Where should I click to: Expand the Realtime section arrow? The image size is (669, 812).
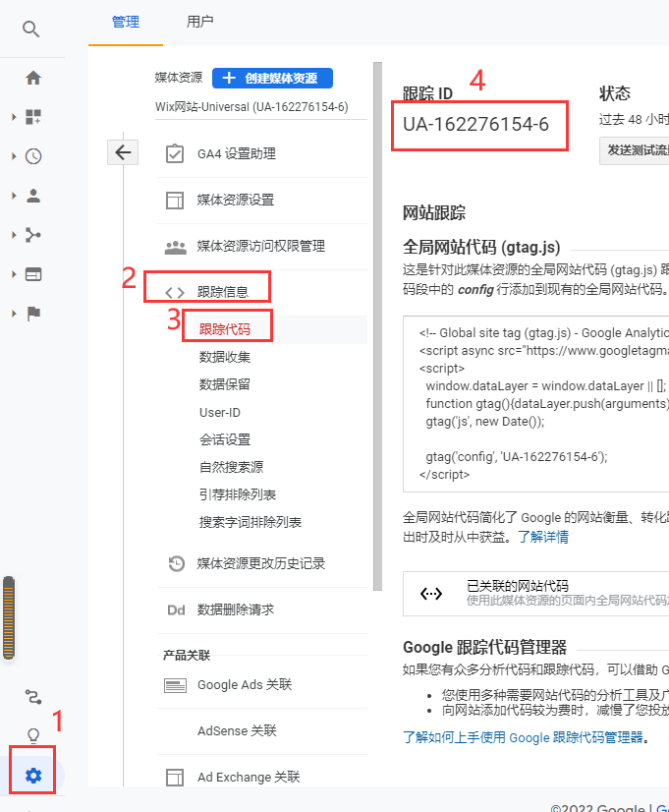point(14,156)
